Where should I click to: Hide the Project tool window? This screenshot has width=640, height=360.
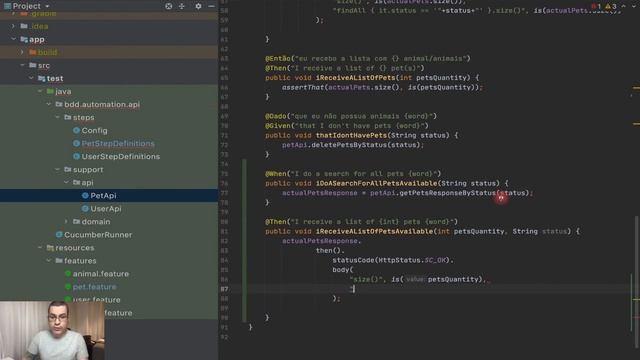click(x=211, y=6)
